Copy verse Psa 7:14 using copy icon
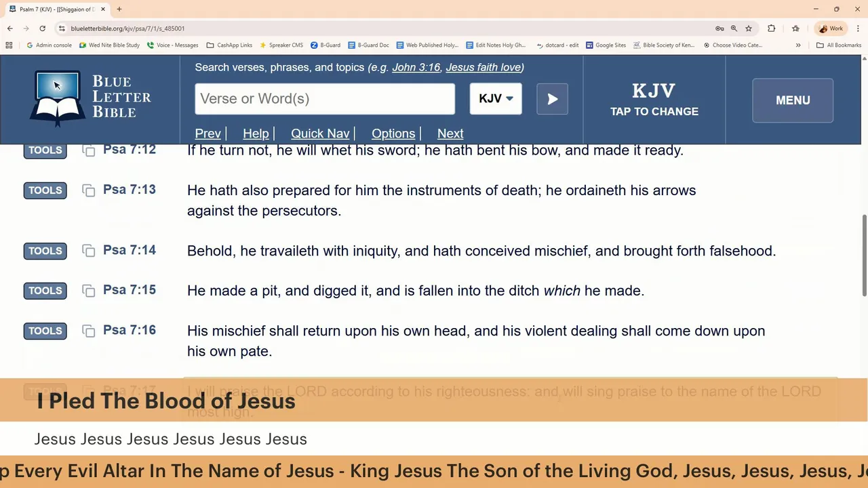This screenshot has width=868, height=488. point(88,251)
